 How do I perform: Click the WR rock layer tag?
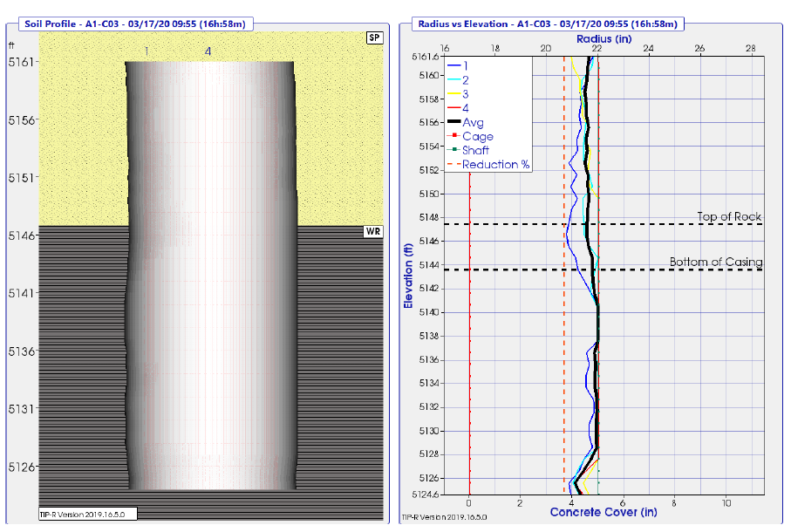click(x=373, y=232)
